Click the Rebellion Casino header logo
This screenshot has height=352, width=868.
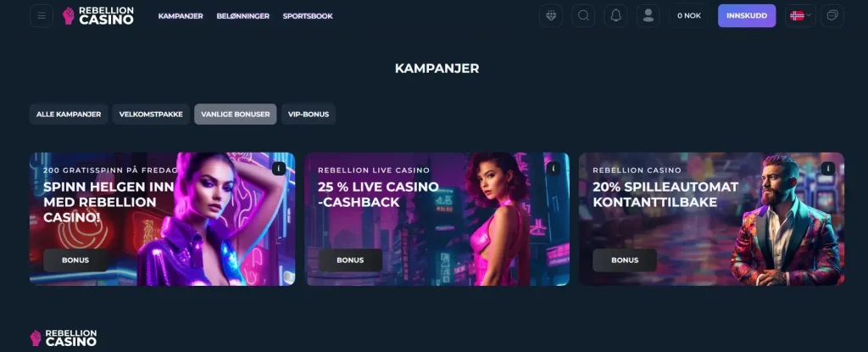click(x=98, y=15)
